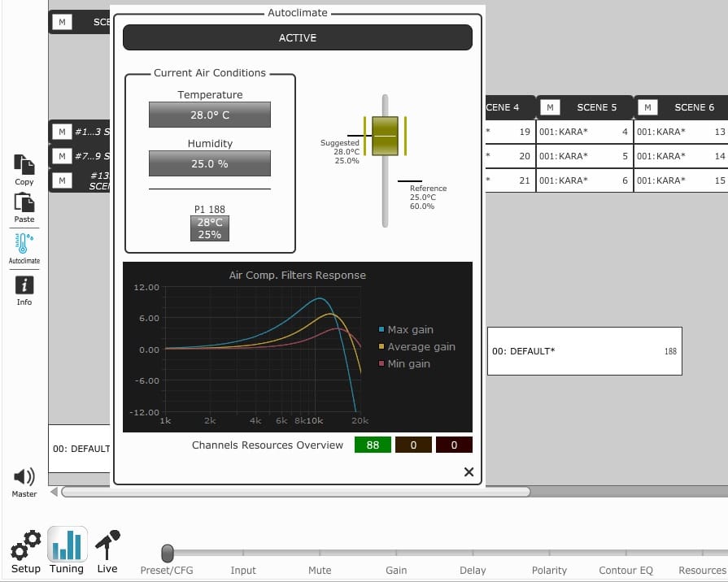Click the Paste icon in the sidebar
The height and width of the screenshot is (582, 728).
pos(24,203)
